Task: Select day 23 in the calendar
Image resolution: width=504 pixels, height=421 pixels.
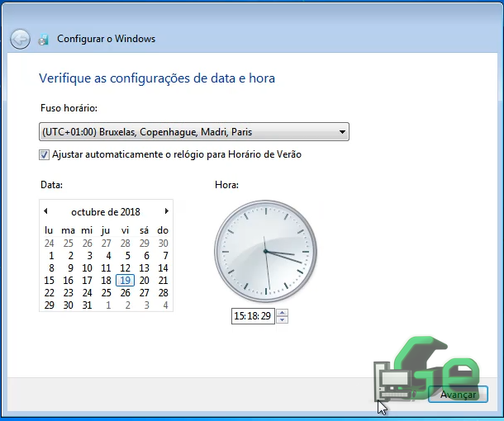Action: click(68, 293)
